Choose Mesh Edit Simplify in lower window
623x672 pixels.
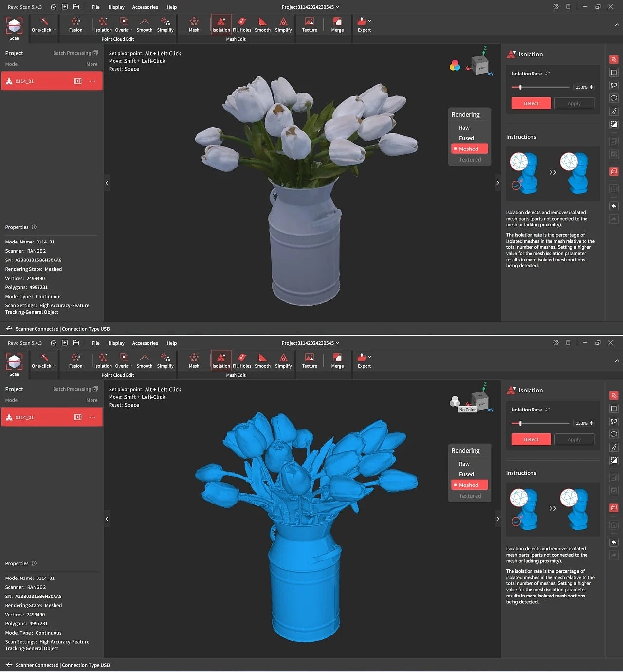coord(283,360)
